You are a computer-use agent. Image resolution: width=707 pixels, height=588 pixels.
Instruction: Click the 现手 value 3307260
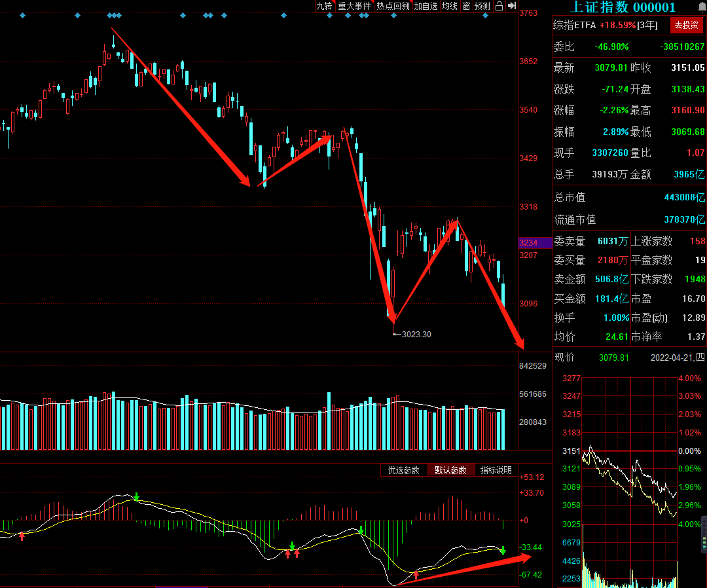click(x=610, y=153)
